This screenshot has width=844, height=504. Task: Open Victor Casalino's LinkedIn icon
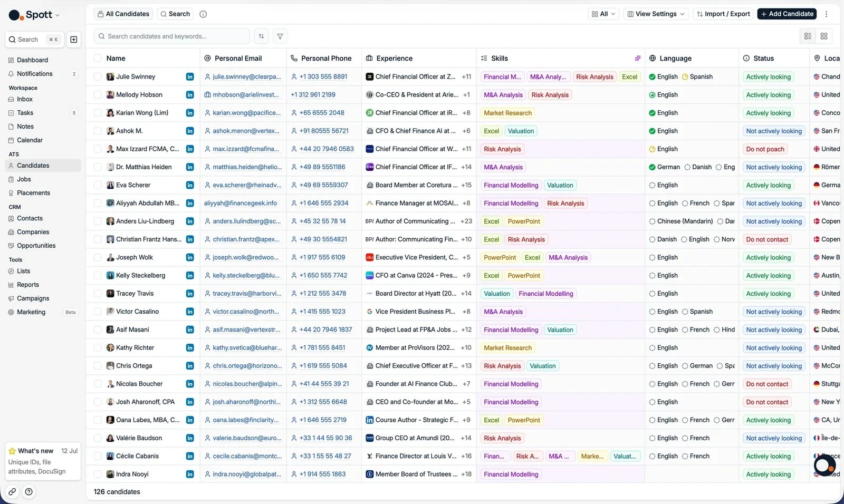tap(190, 312)
